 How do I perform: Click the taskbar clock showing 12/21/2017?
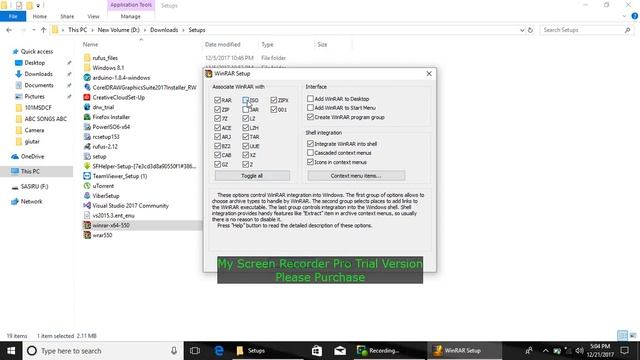pyautogui.click(x=600, y=351)
